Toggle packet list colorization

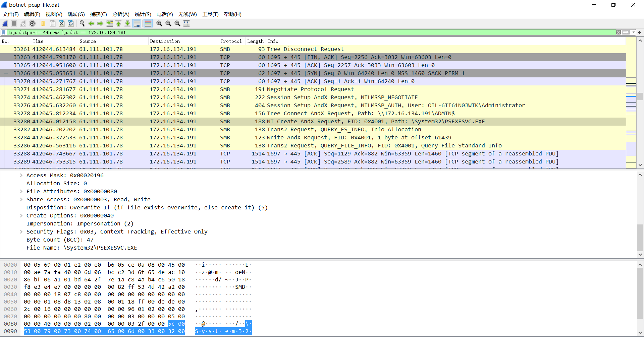tap(148, 23)
